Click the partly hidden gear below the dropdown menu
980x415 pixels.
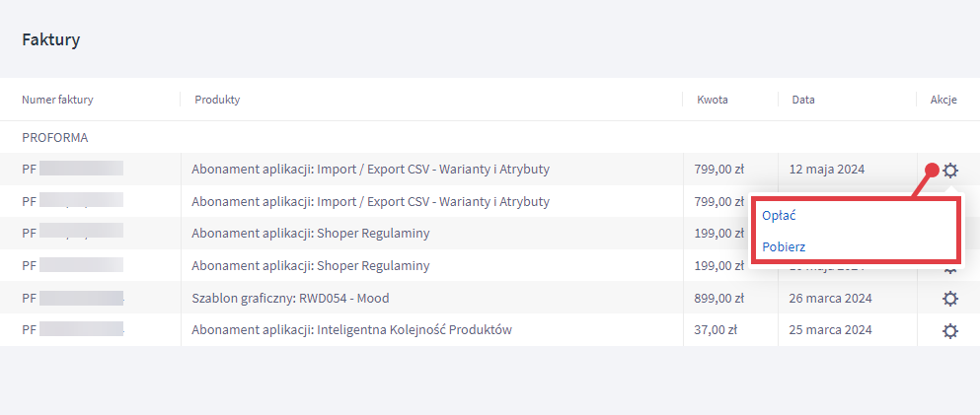point(950,269)
